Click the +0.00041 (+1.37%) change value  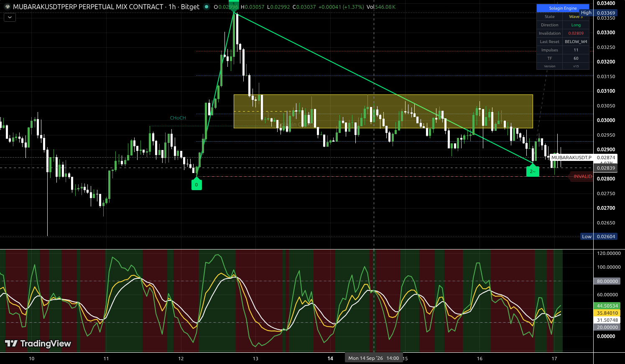click(x=341, y=7)
